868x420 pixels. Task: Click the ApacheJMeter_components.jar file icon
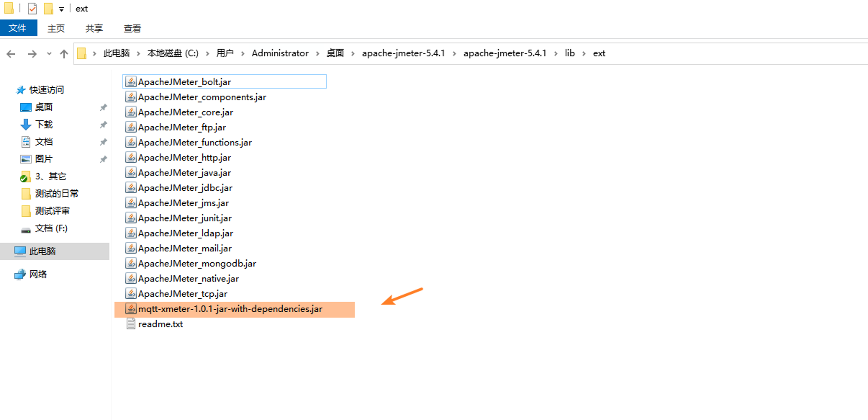(131, 97)
